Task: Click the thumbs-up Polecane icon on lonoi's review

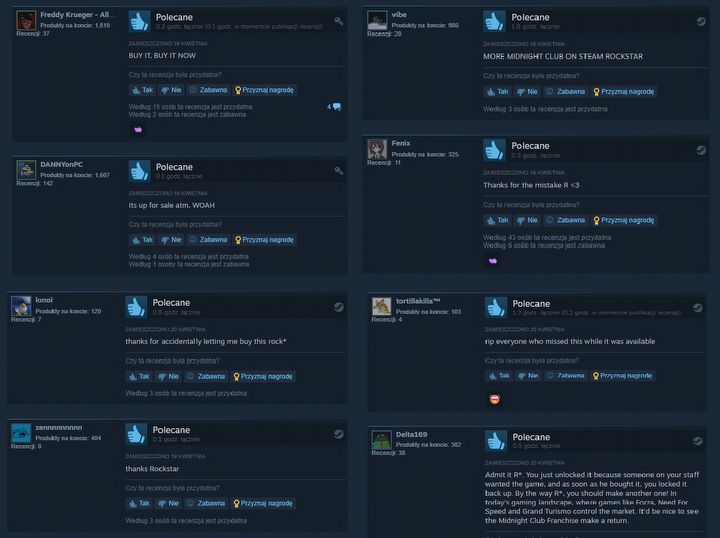Action: 136,307
